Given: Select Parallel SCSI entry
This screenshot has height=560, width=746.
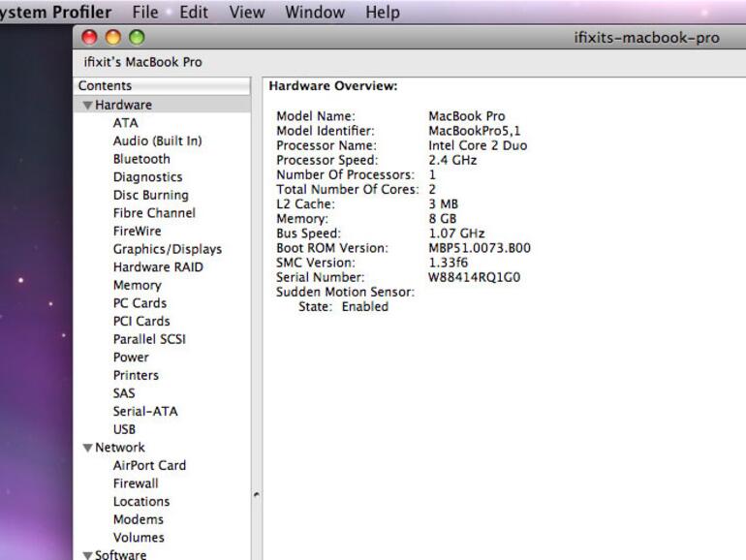Looking at the screenshot, I should click(x=149, y=340).
